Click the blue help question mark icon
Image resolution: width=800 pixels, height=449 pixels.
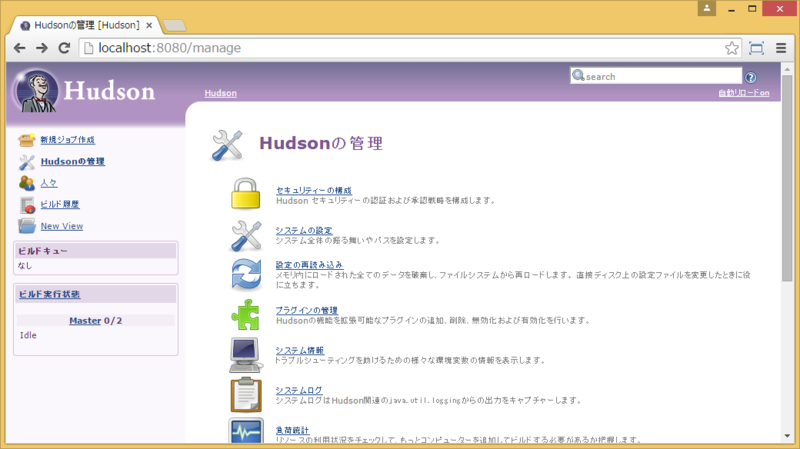coord(751,78)
